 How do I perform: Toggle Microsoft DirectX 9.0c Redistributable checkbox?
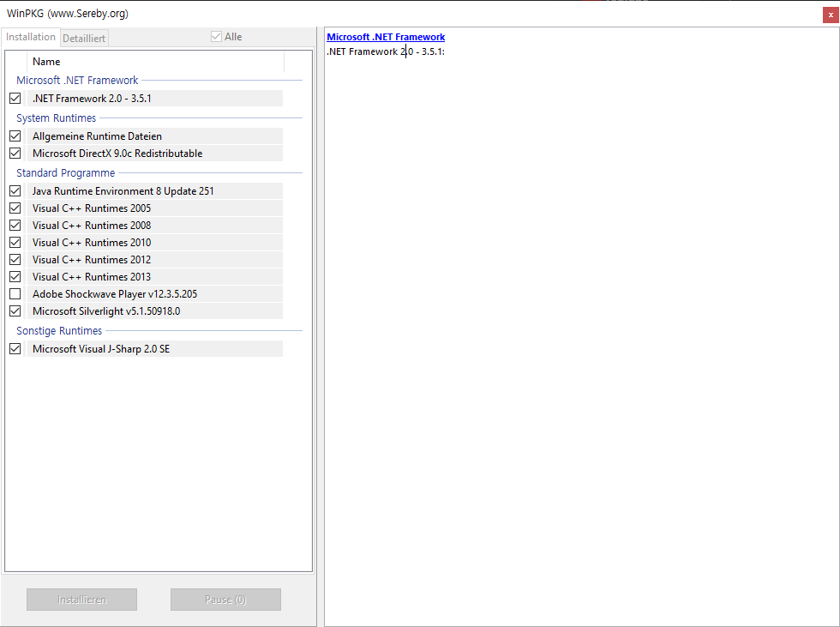click(15, 154)
